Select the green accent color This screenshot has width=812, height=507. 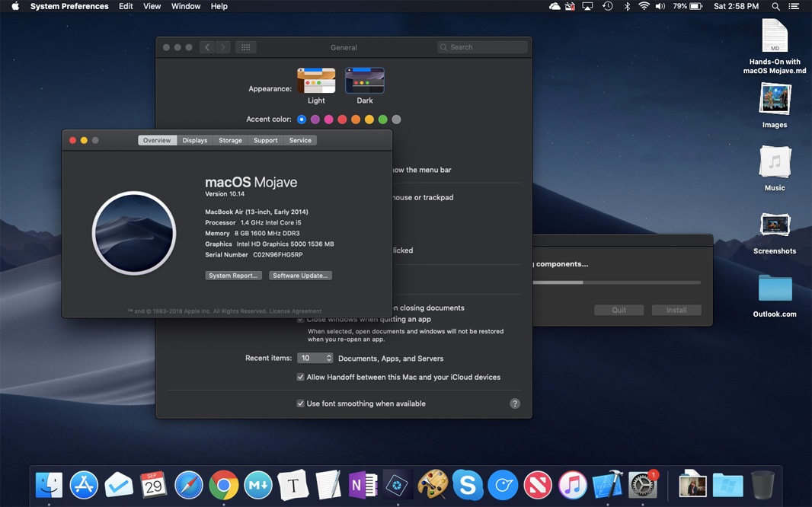[383, 120]
